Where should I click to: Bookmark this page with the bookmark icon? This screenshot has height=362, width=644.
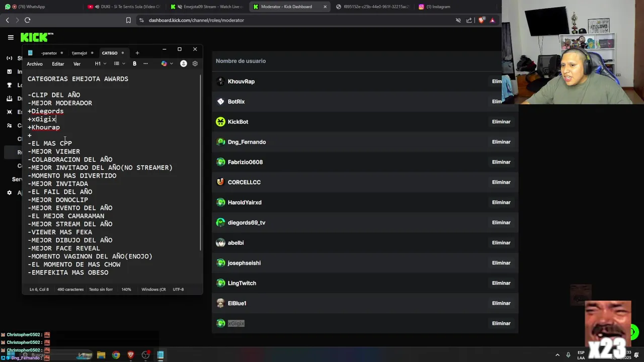(x=128, y=20)
